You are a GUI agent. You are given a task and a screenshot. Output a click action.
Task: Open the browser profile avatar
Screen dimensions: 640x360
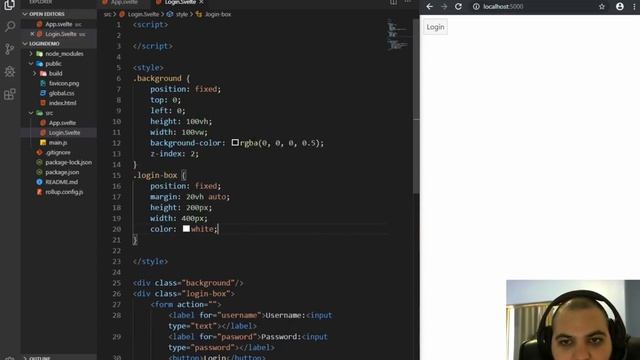pos(620,7)
